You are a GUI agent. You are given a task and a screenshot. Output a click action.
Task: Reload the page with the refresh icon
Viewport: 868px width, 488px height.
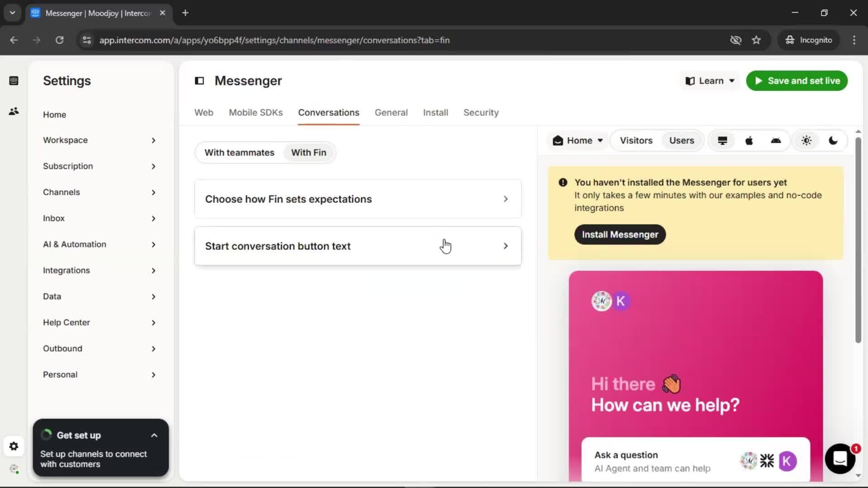click(59, 40)
